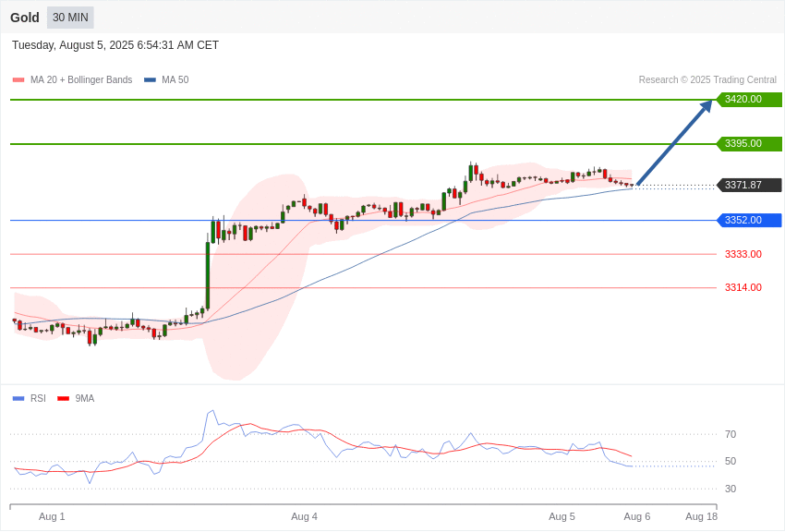This screenshot has width=785, height=532.
Task: Click the blue upward arrow head
Action: [x=706, y=105]
